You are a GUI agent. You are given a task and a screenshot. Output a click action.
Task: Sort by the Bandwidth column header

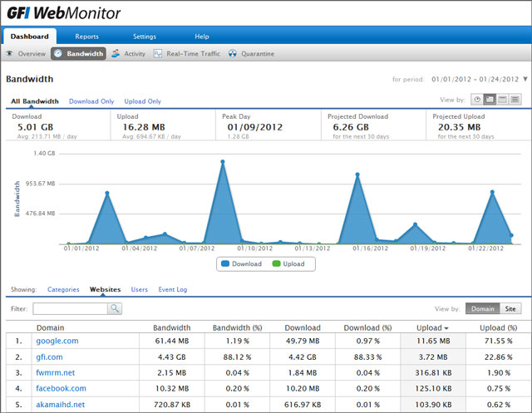click(x=172, y=327)
